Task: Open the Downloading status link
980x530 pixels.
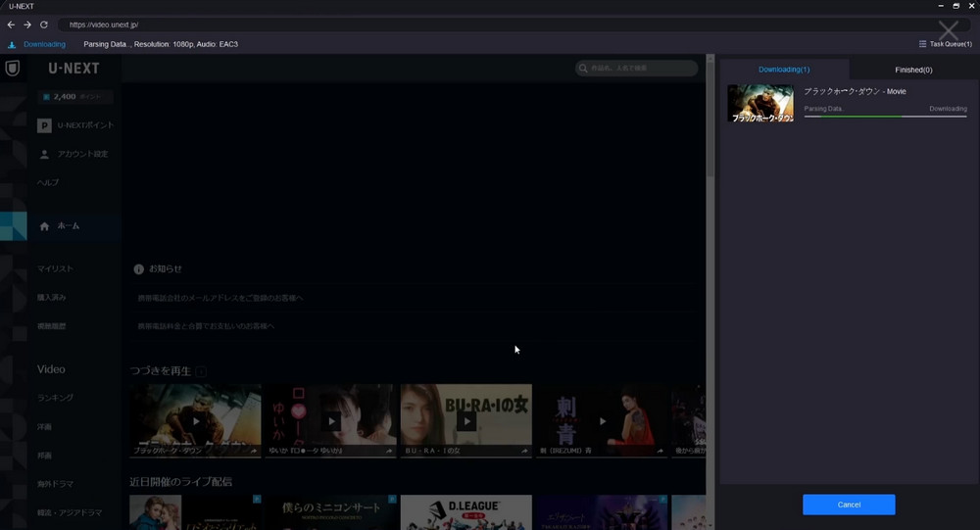Action: [44, 44]
